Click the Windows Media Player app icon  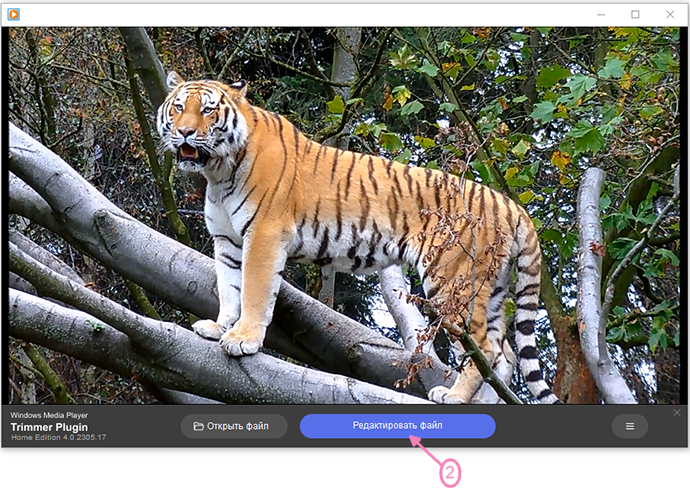pos(14,15)
